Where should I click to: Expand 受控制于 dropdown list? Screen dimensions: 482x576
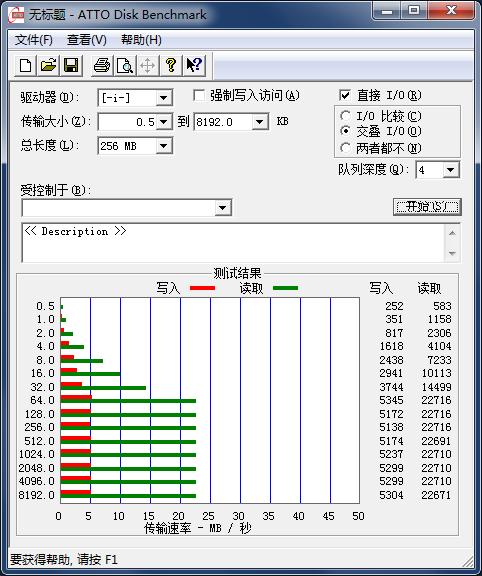click(x=222, y=208)
